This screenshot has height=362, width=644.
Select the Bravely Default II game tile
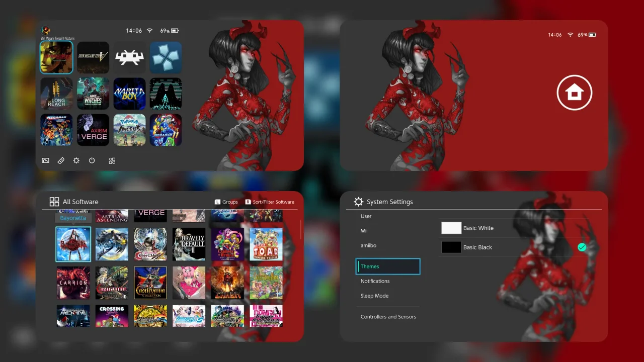click(189, 244)
